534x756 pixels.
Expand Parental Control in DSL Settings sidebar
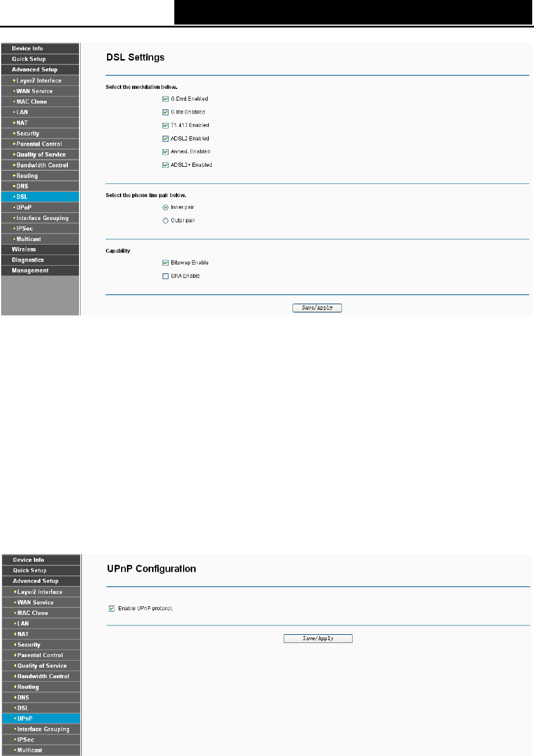tap(40, 144)
